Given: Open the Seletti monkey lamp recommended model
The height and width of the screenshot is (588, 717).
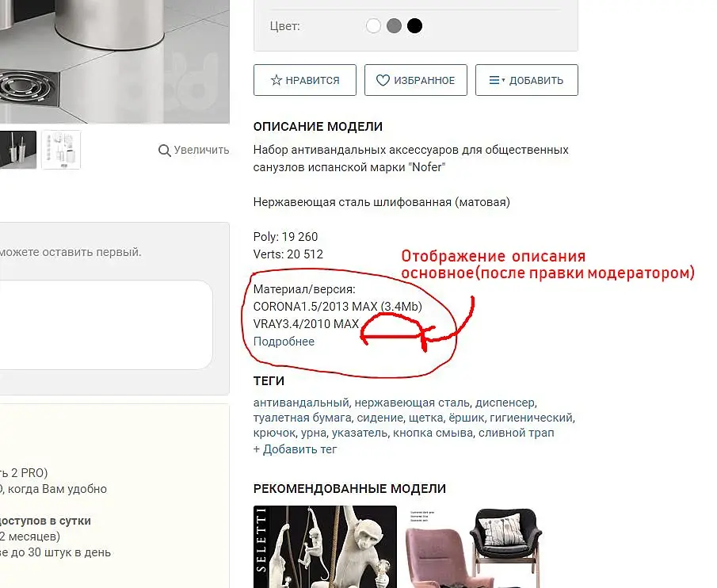Looking at the screenshot, I should tap(325, 547).
